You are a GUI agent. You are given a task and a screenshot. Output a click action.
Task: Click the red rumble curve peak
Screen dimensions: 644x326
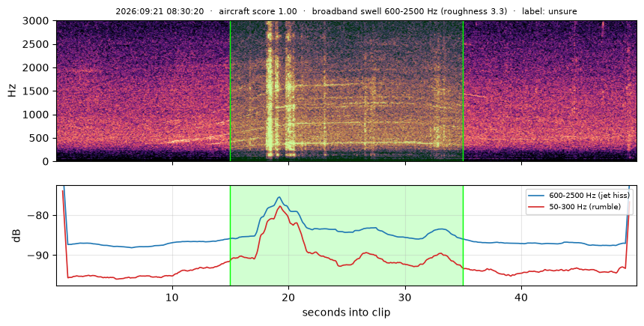tap(280, 206)
